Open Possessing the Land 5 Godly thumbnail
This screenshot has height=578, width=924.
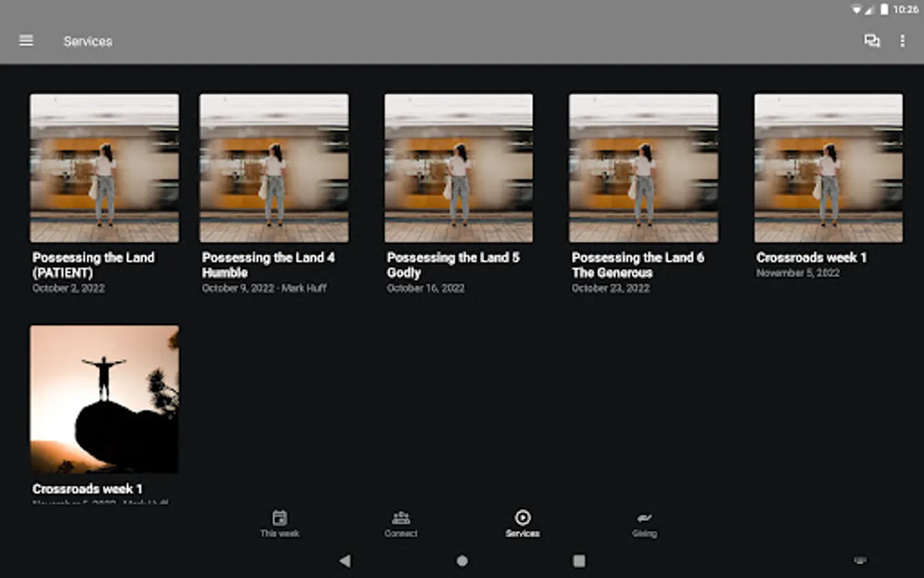point(459,168)
